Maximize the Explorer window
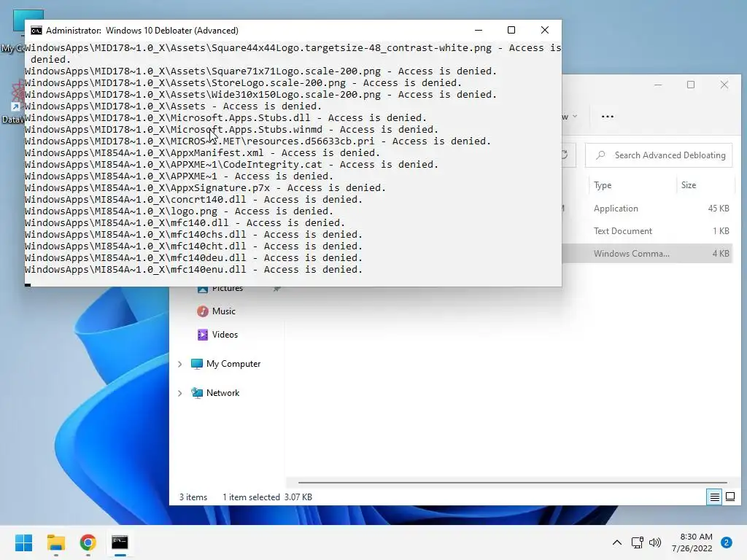 click(x=691, y=85)
